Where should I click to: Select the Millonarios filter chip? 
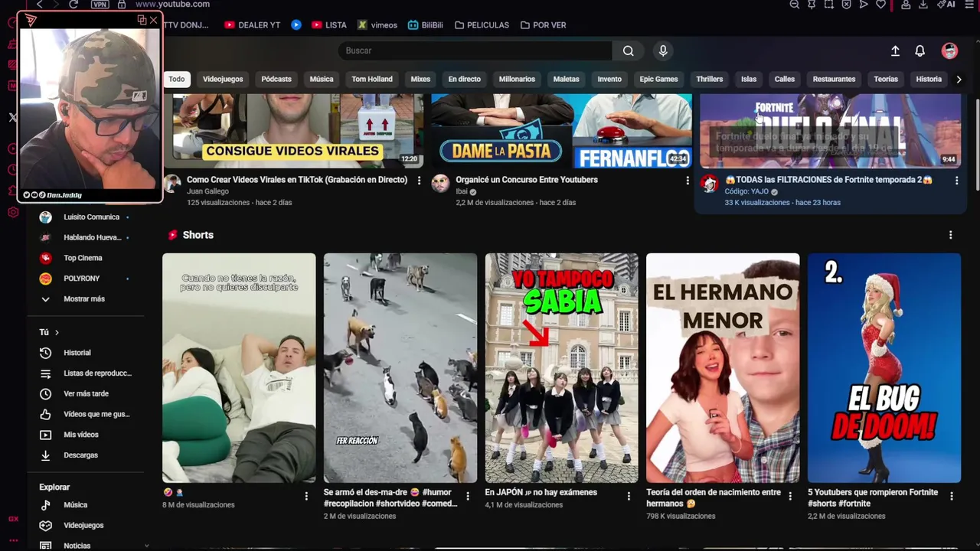click(x=517, y=79)
